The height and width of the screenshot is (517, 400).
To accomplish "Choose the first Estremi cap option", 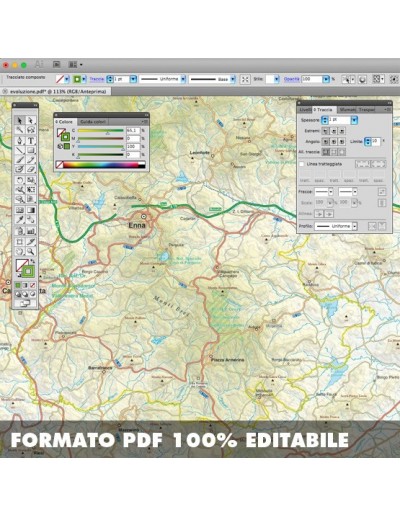I will (325, 131).
